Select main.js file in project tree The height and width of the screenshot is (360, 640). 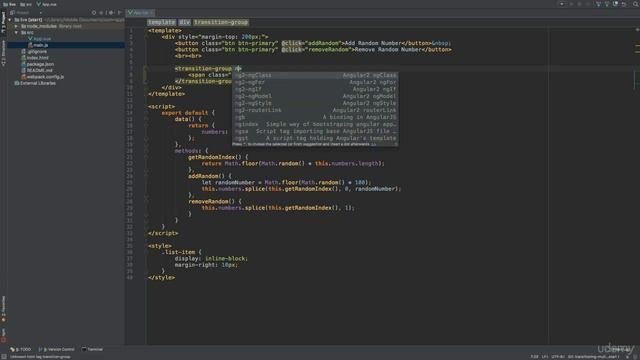pos(38,45)
